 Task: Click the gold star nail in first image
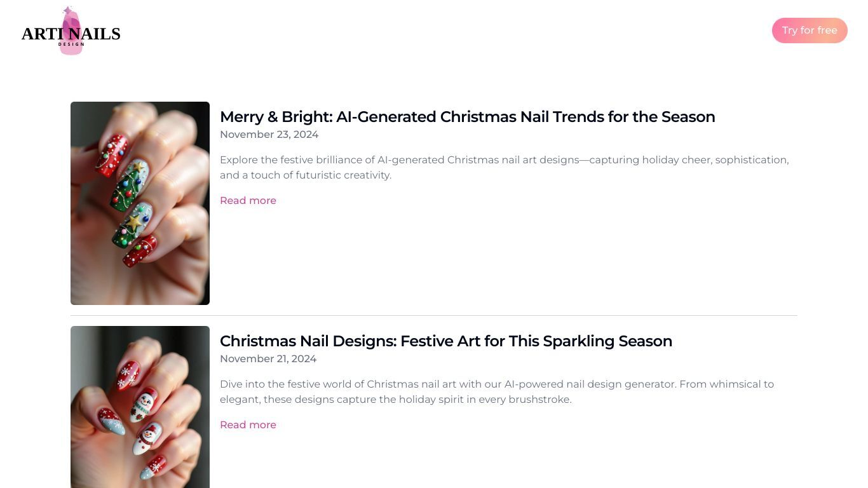pos(132,226)
